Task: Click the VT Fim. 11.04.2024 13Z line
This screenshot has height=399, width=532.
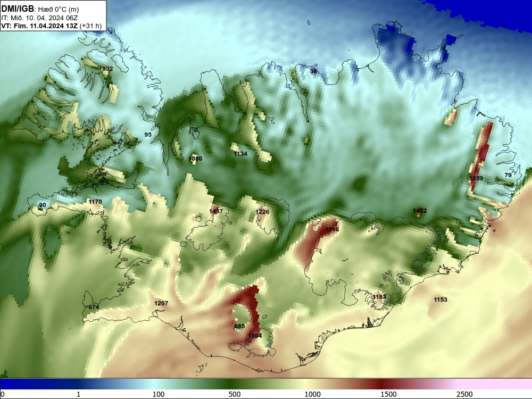Action: (x=51, y=26)
